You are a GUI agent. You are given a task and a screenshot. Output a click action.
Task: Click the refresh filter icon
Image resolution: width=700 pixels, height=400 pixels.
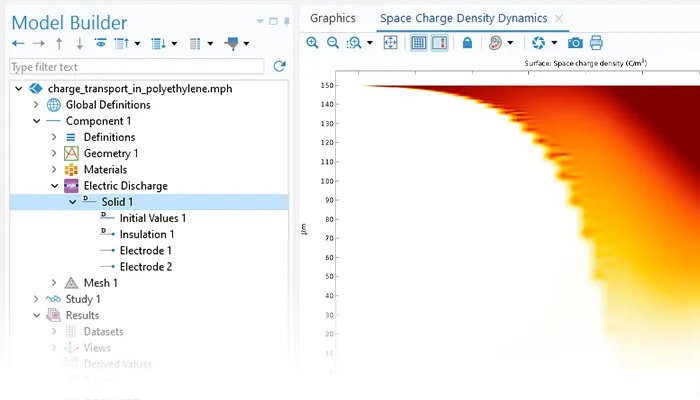click(279, 66)
